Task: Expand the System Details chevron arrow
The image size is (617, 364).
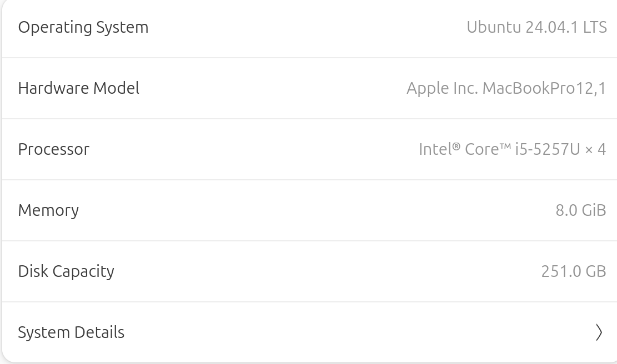Action: coord(599,332)
